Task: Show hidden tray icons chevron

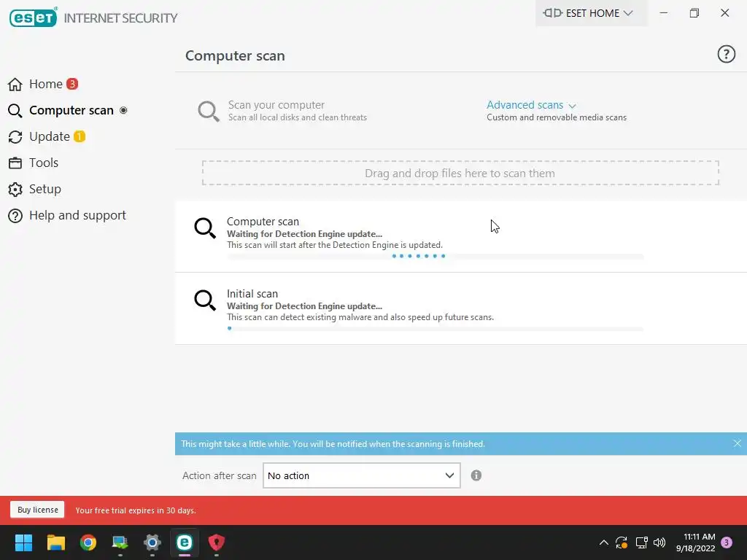Action: 603,542
